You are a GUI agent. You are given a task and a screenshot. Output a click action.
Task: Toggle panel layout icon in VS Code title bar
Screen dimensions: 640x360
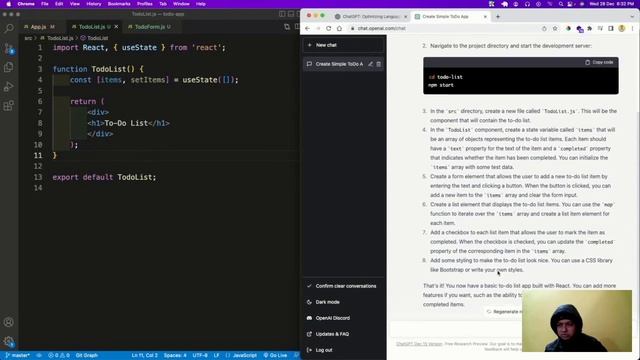point(291,14)
